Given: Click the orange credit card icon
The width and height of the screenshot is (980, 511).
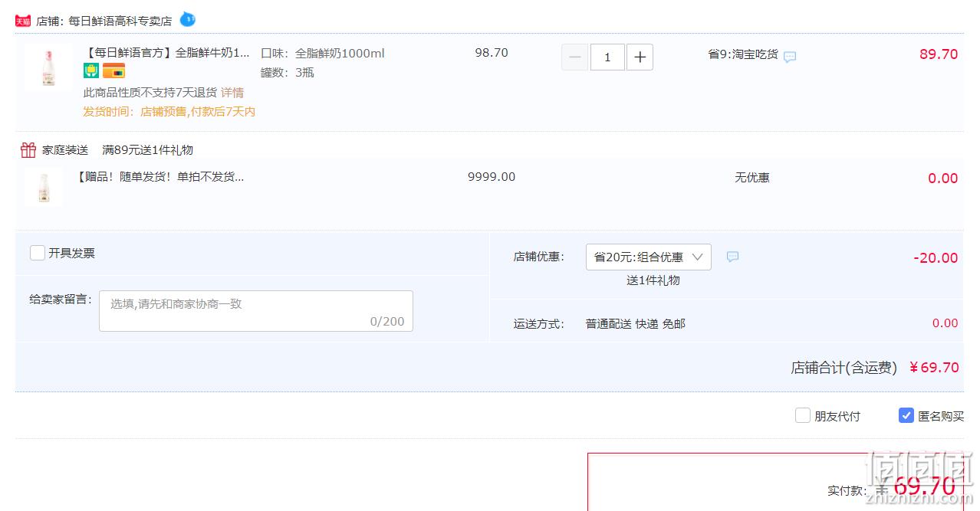Looking at the screenshot, I should (113, 71).
